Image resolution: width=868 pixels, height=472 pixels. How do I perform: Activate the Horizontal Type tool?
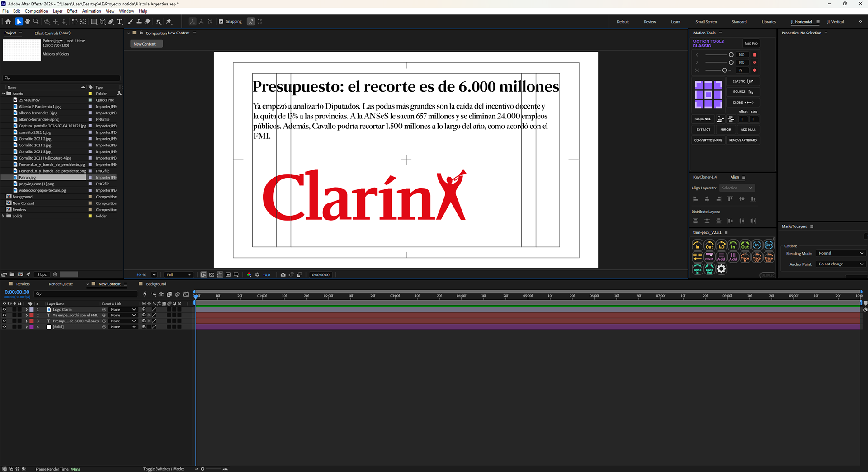point(120,21)
